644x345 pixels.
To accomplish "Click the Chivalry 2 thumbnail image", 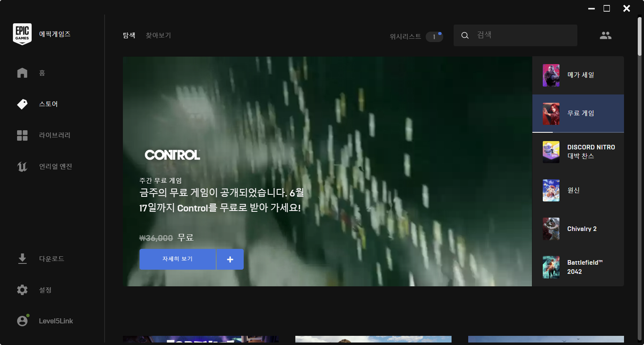I will coord(551,229).
